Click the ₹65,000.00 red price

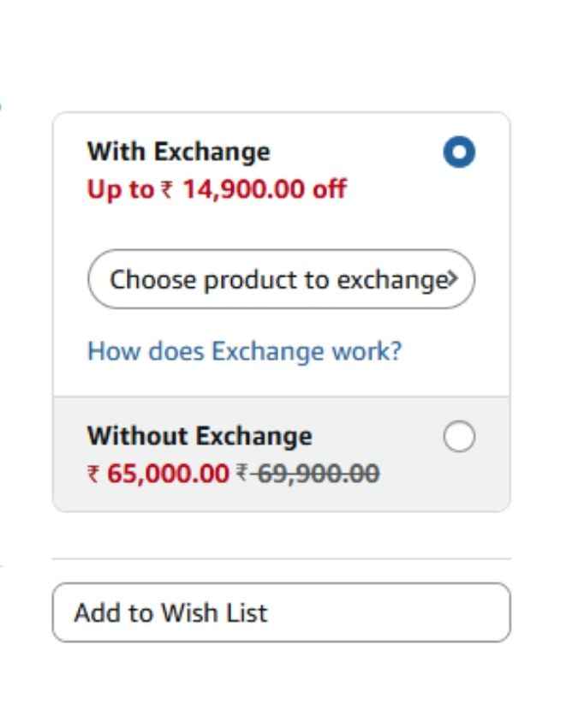point(158,474)
